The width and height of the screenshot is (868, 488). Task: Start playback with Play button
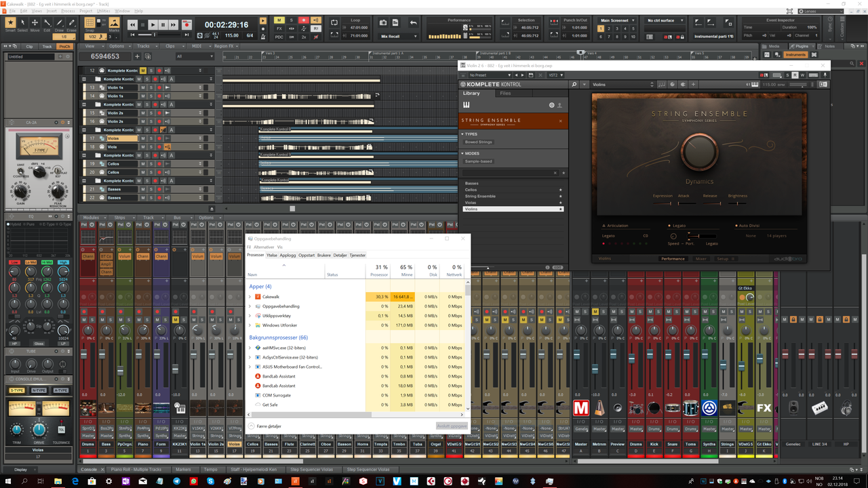[x=154, y=24]
